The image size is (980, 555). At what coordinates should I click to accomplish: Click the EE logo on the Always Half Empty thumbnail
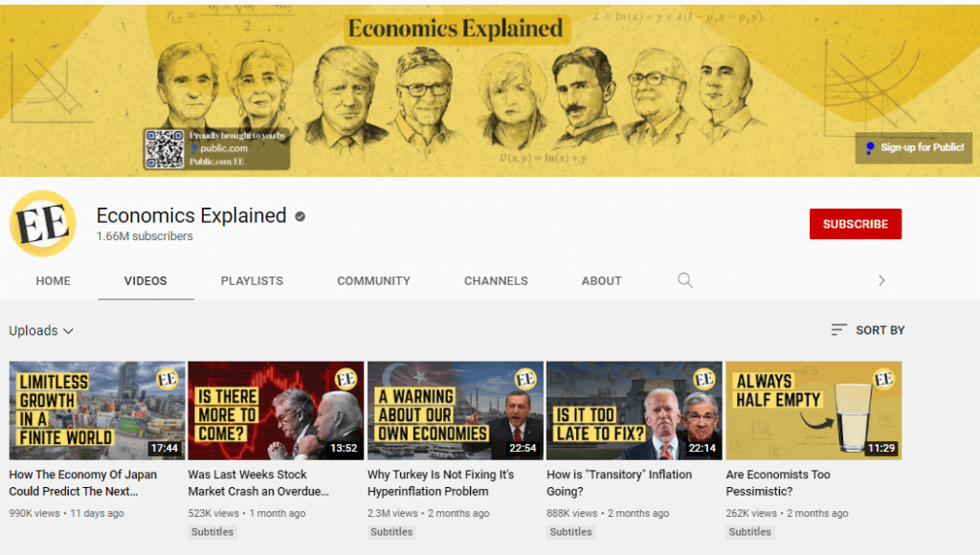(x=883, y=379)
